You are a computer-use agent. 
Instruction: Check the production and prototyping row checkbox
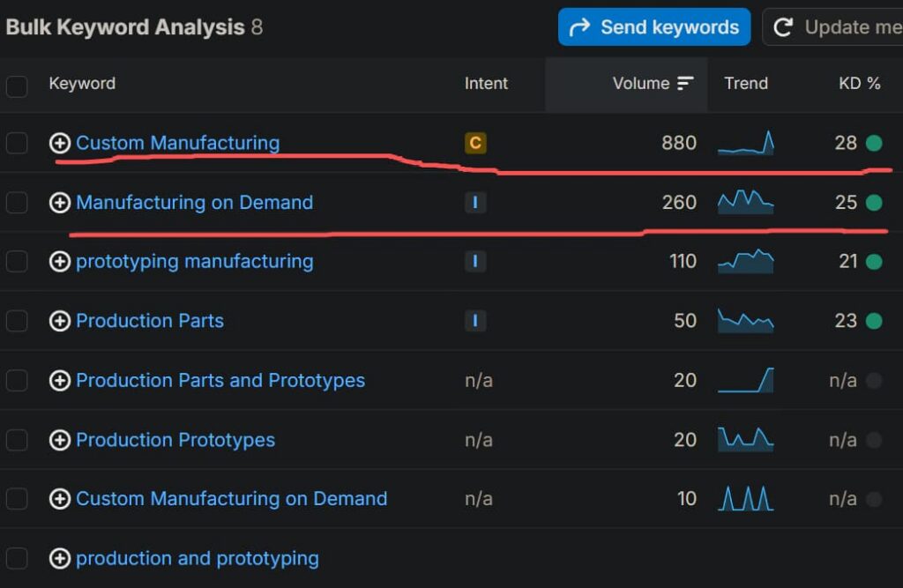tap(17, 558)
